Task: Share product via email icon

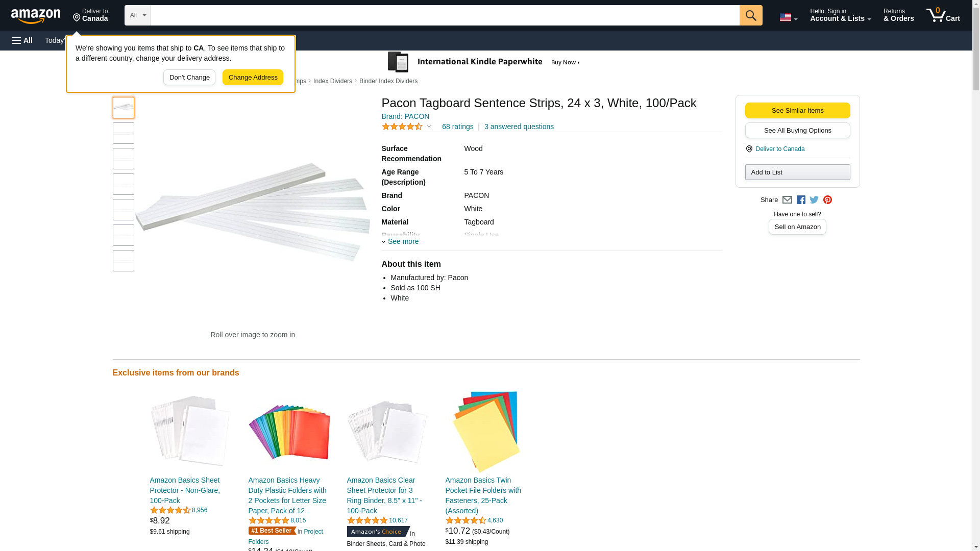Action: pyautogui.click(x=787, y=200)
